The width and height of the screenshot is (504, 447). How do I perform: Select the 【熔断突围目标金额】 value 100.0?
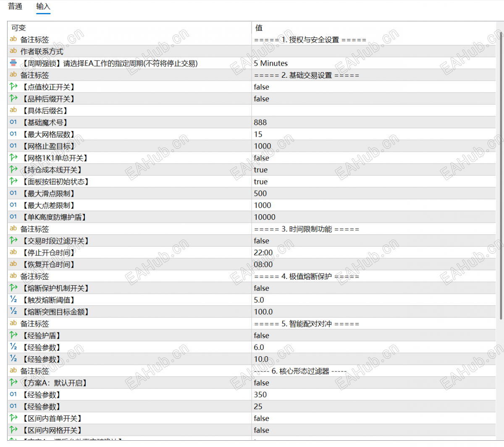coord(263,312)
